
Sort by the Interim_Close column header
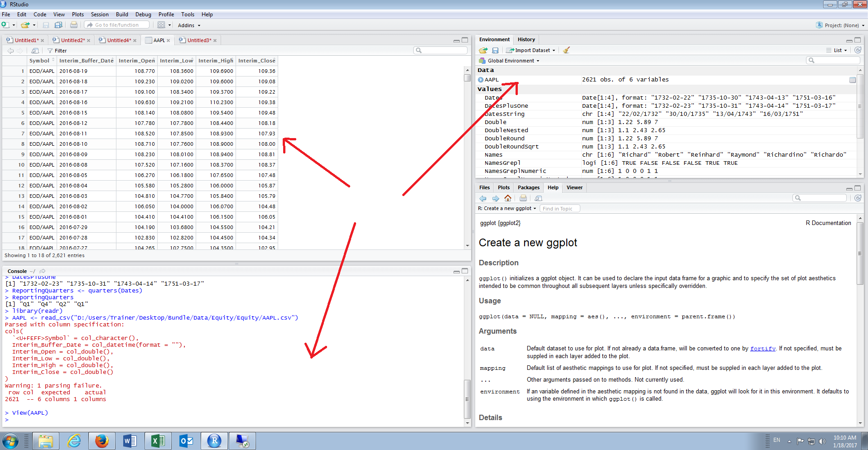256,61
